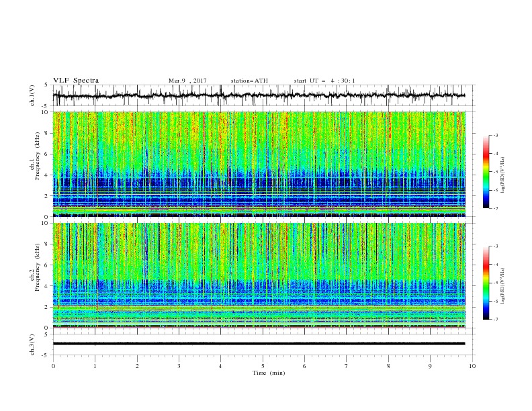Image resolution: width=532 pixels, height=411 pixels.
Task: Click time-axis tick label "1"
Action: tap(95, 366)
